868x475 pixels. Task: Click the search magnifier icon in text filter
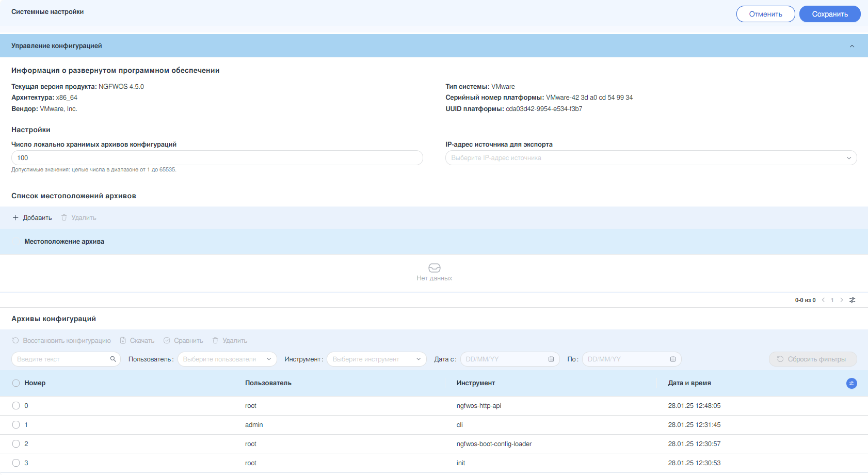coord(113,359)
